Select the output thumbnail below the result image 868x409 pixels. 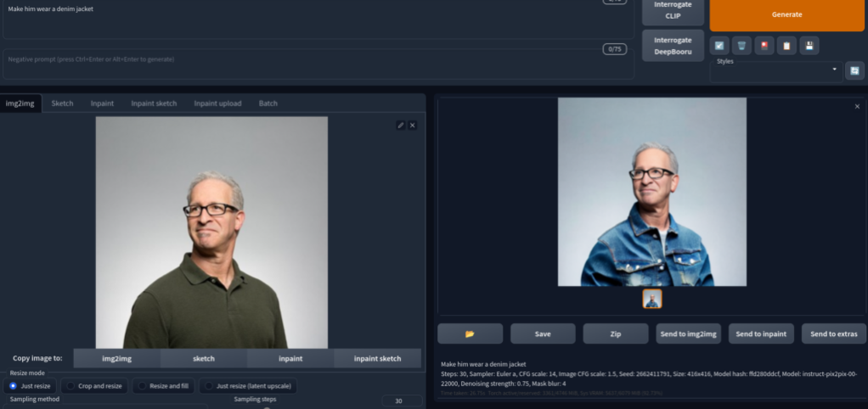pos(652,299)
